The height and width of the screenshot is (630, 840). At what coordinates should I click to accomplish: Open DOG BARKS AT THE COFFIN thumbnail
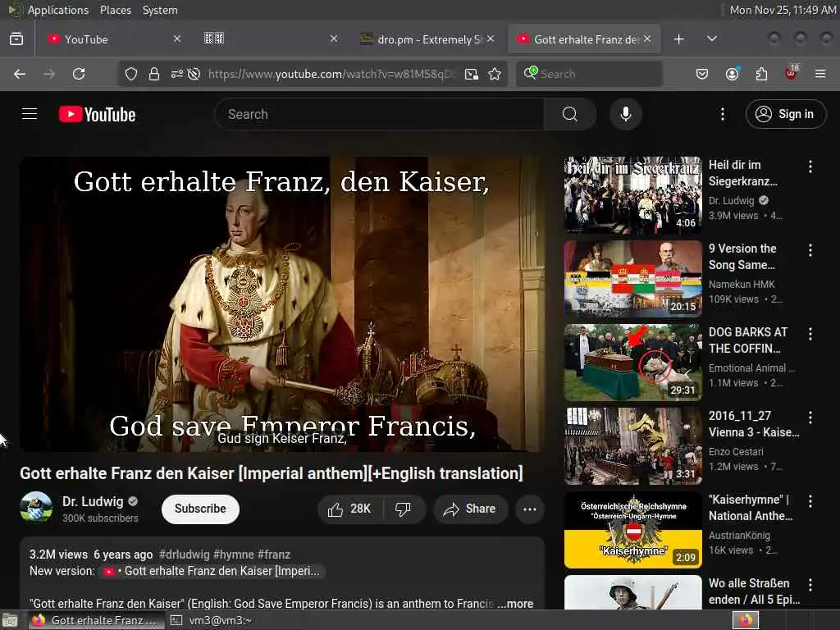click(632, 362)
